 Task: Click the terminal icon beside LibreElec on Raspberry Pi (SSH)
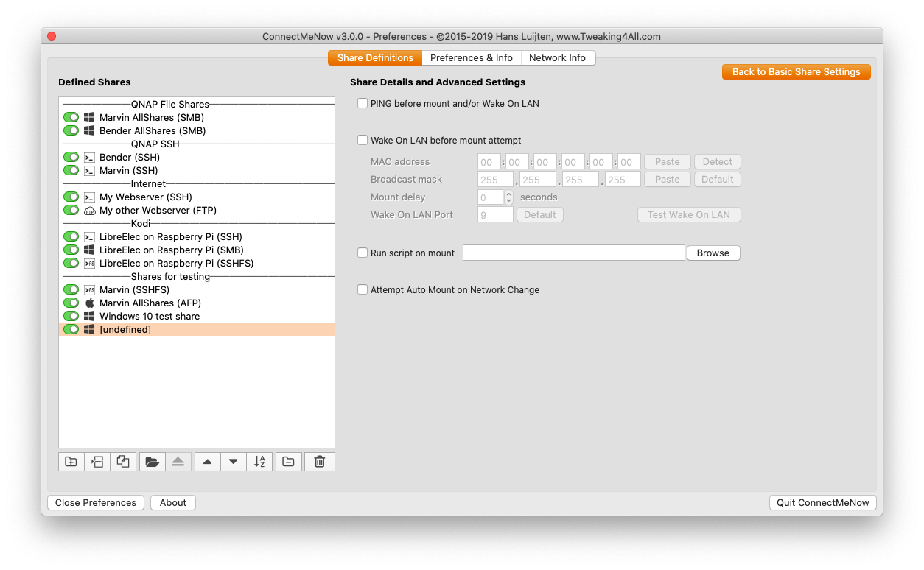pos(89,236)
